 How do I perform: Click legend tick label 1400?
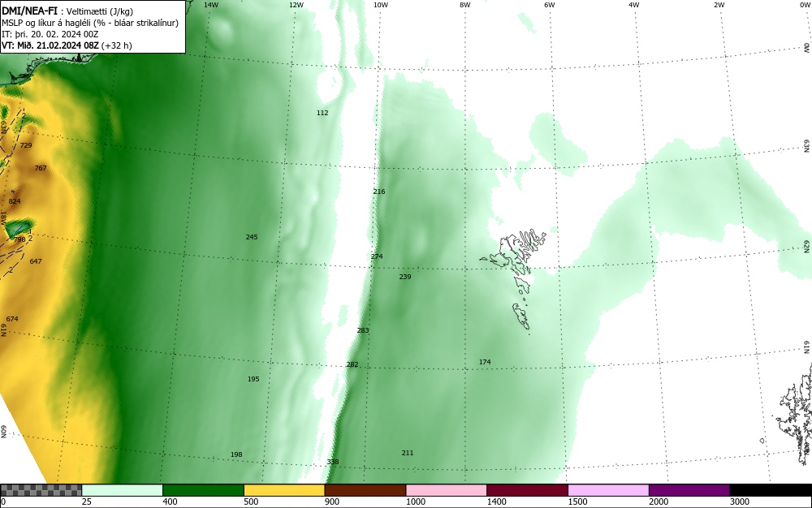coord(496,502)
